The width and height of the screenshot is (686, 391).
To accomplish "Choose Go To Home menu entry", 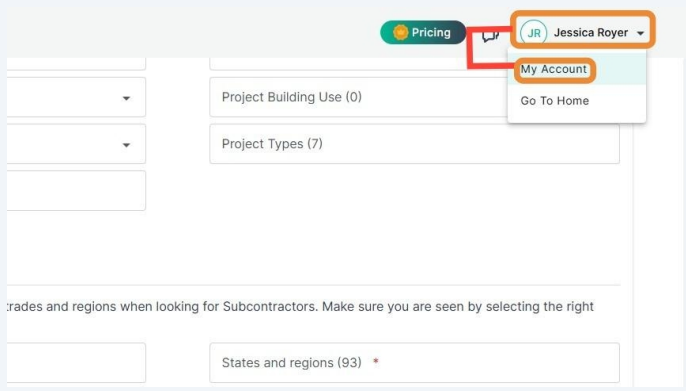I will 554,101.
